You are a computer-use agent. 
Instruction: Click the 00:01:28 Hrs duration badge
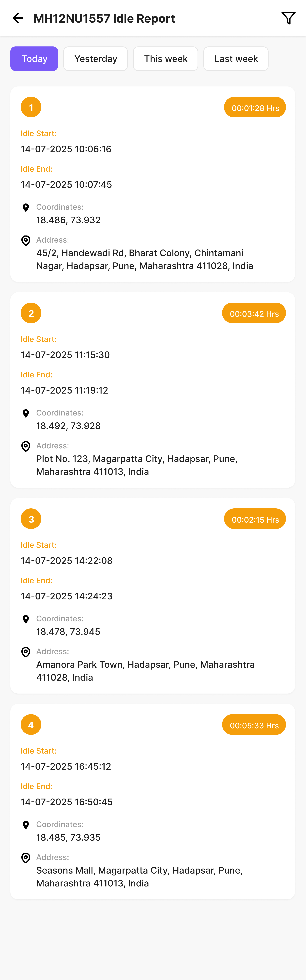(255, 107)
